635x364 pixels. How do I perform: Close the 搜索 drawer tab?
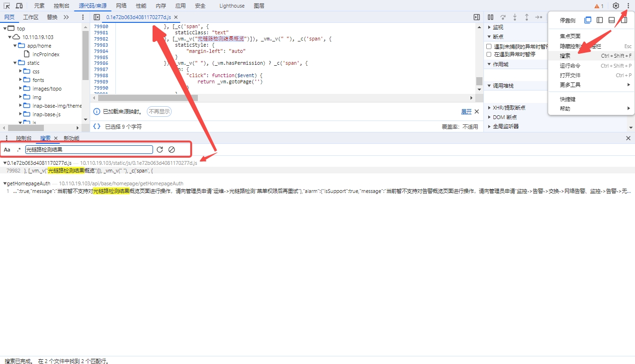(x=56, y=138)
